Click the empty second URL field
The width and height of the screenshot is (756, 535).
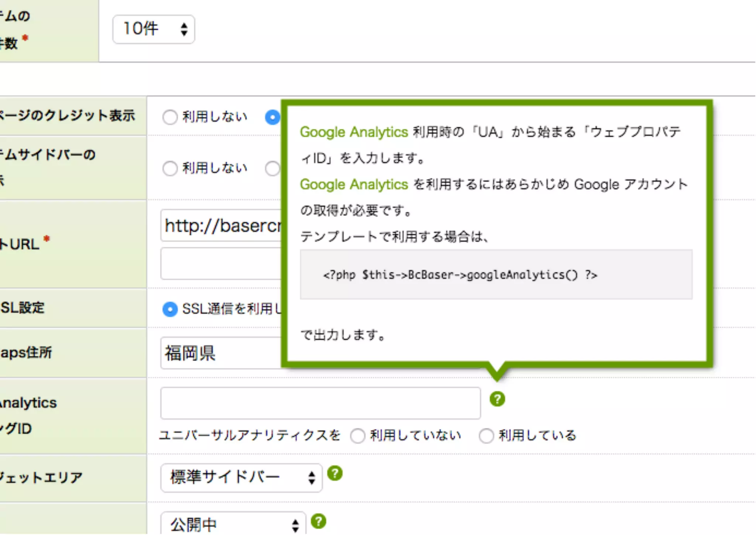pos(221,263)
